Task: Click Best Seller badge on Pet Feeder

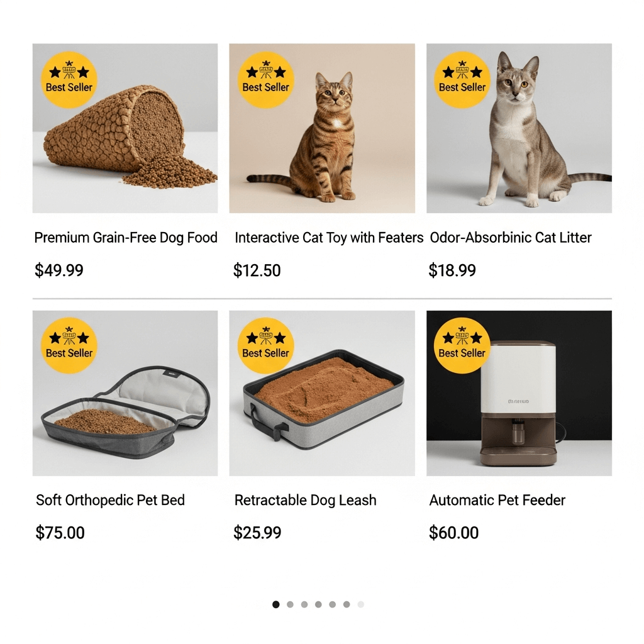Action: click(x=462, y=345)
